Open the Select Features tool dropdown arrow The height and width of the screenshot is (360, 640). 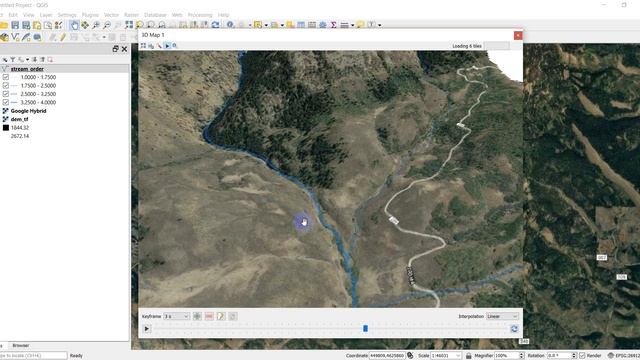[x=266, y=25]
